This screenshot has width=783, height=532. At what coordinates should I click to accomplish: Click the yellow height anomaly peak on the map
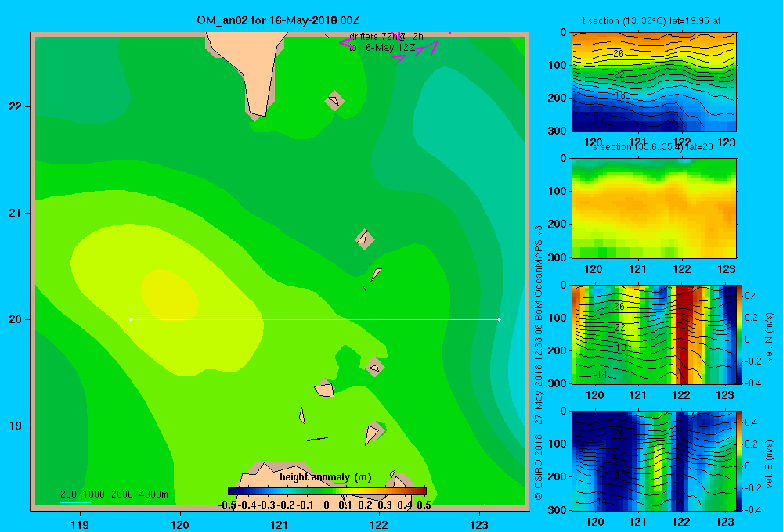169,296
